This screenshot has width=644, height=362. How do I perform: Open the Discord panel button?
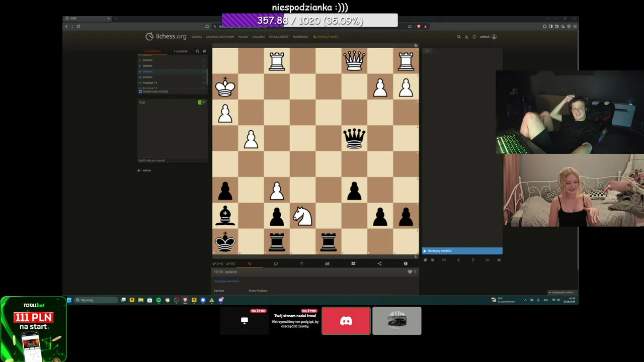[x=346, y=321]
